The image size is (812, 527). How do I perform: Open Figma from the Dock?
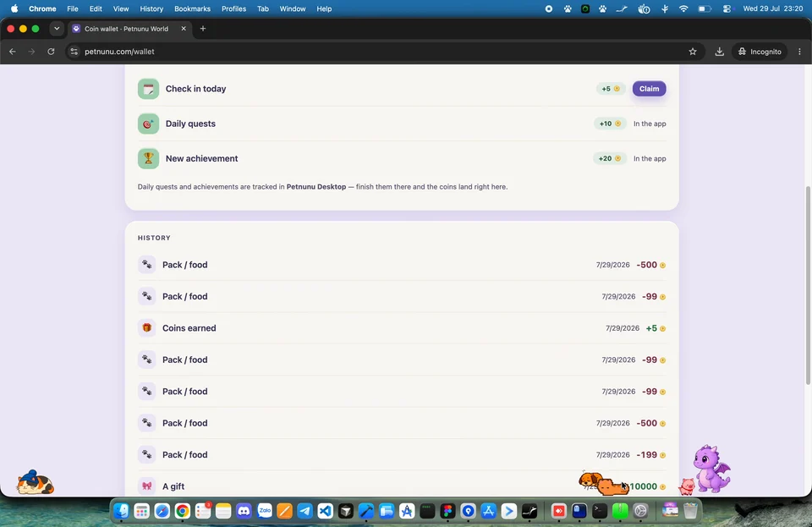coord(448,511)
